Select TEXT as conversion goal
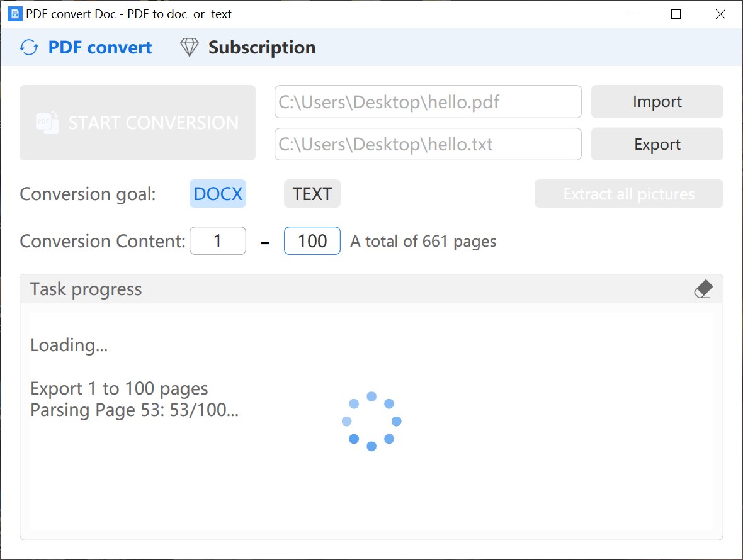The image size is (743, 560). pyautogui.click(x=312, y=194)
